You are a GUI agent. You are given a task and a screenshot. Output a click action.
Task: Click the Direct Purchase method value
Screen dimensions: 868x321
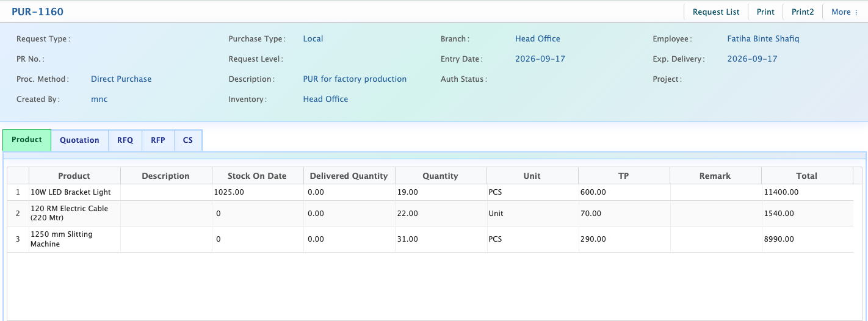pos(121,79)
